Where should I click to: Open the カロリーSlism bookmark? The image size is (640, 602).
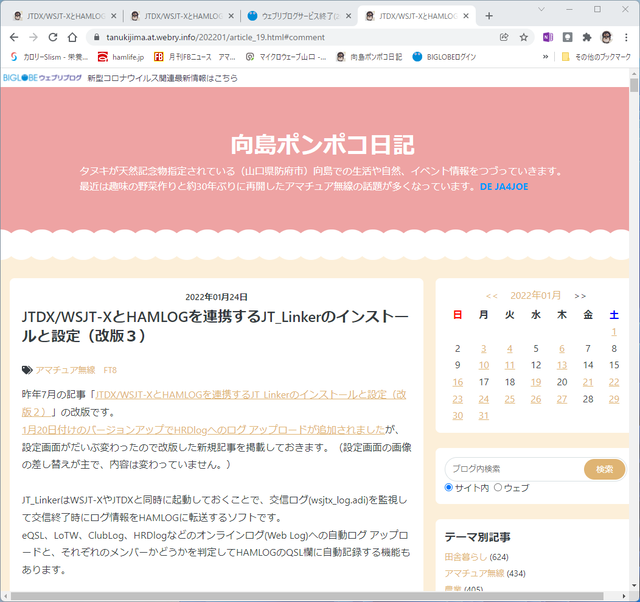(x=49, y=57)
